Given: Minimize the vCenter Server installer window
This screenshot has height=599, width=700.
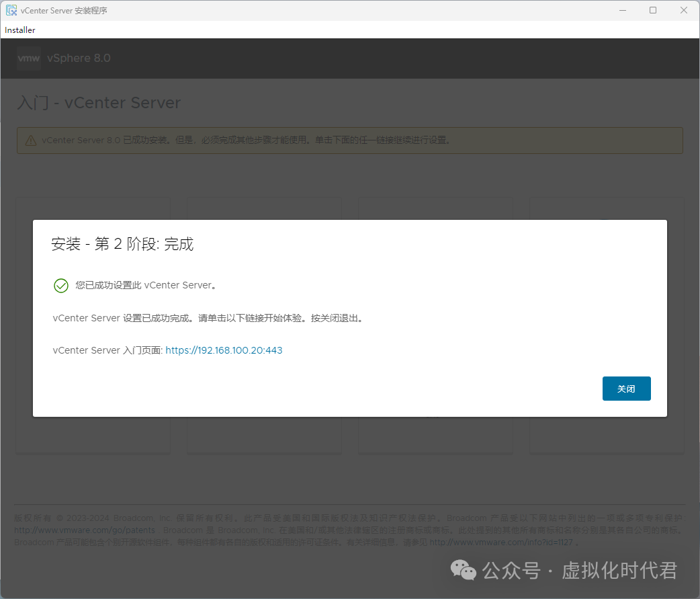Looking at the screenshot, I should [623, 10].
